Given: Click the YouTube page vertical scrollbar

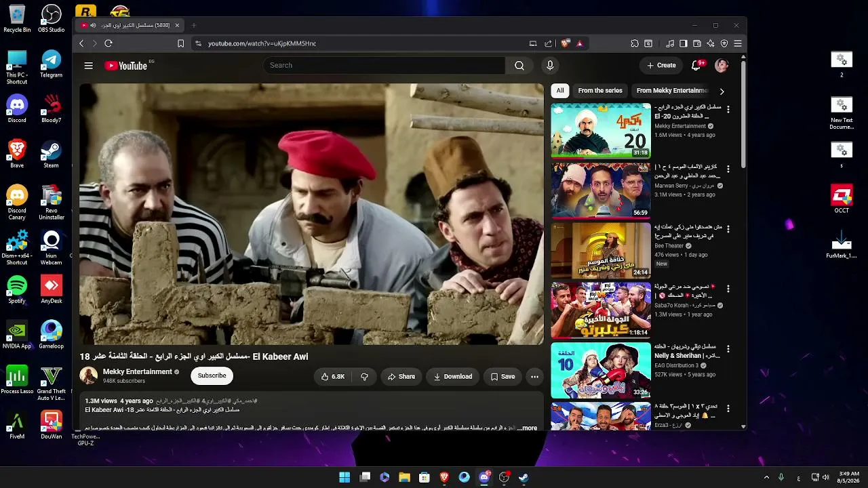Looking at the screenshot, I should tap(743, 115).
